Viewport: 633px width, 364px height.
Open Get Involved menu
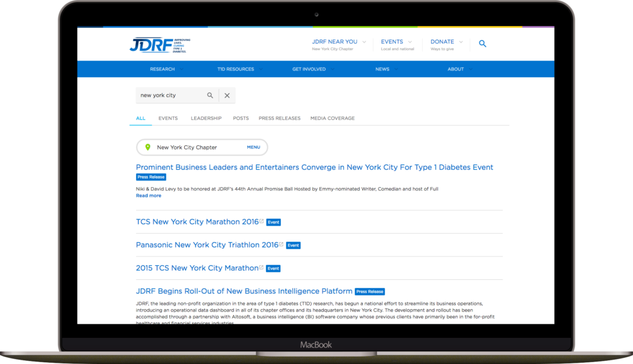click(309, 69)
